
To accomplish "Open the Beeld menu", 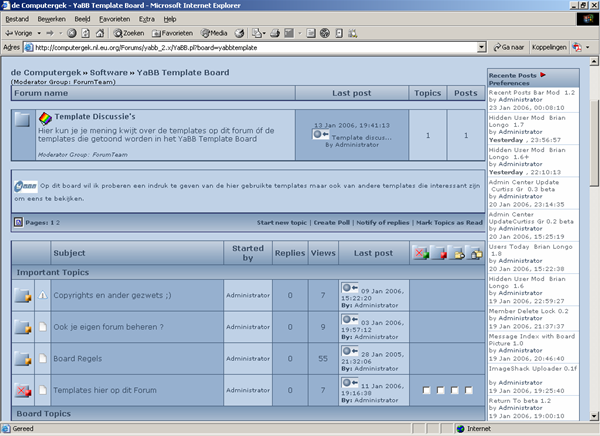I will 82,19.
